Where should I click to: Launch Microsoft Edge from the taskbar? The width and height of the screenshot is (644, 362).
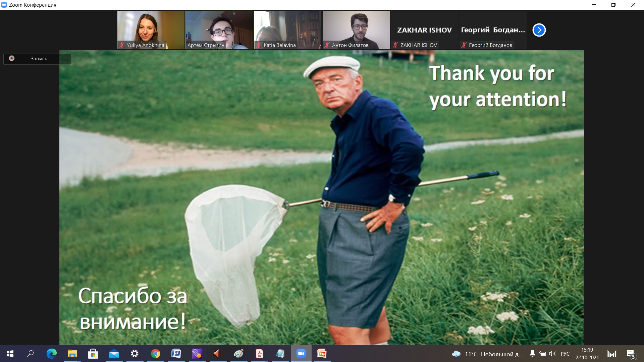point(51,354)
